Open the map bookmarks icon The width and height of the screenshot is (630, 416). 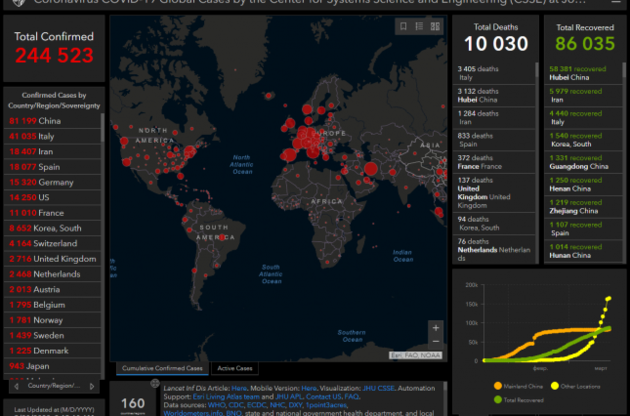(x=402, y=27)
